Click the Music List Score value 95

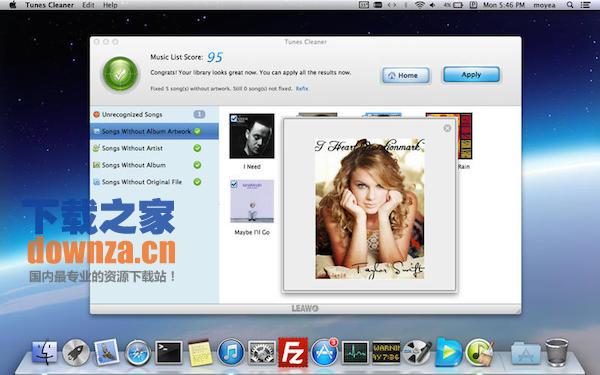215,57
